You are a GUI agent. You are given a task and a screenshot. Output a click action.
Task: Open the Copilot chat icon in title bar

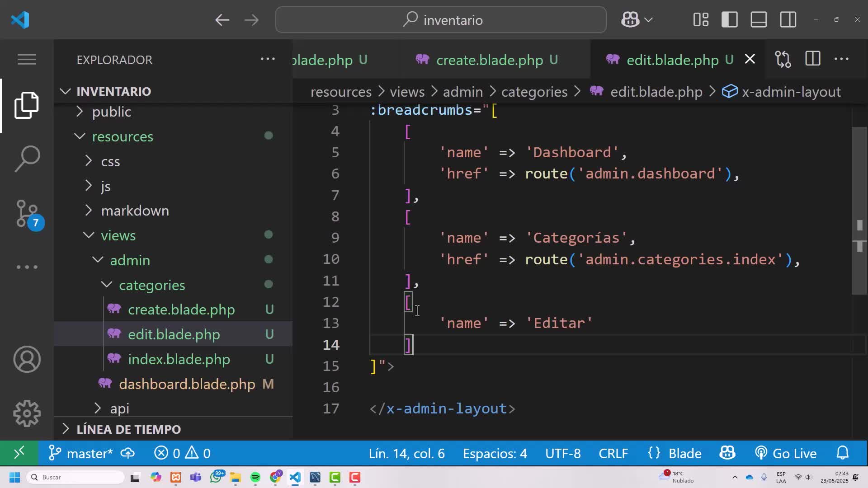(x=630, y=20)
